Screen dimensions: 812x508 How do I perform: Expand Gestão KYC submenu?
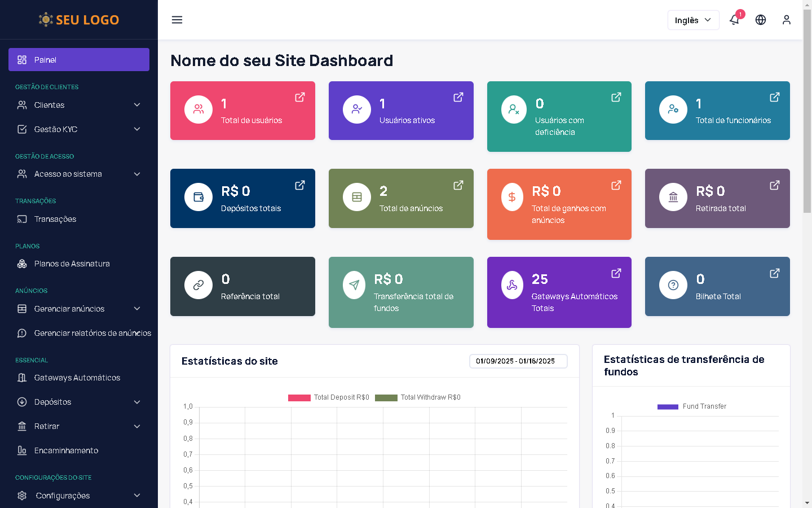click(x=79, y=129)
